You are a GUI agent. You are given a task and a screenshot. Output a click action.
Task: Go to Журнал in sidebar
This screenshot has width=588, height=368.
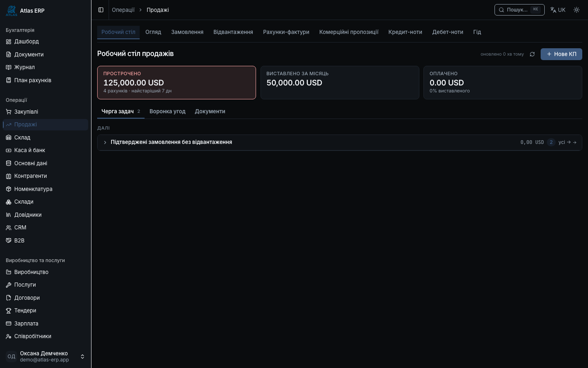[x=45, y=67]
